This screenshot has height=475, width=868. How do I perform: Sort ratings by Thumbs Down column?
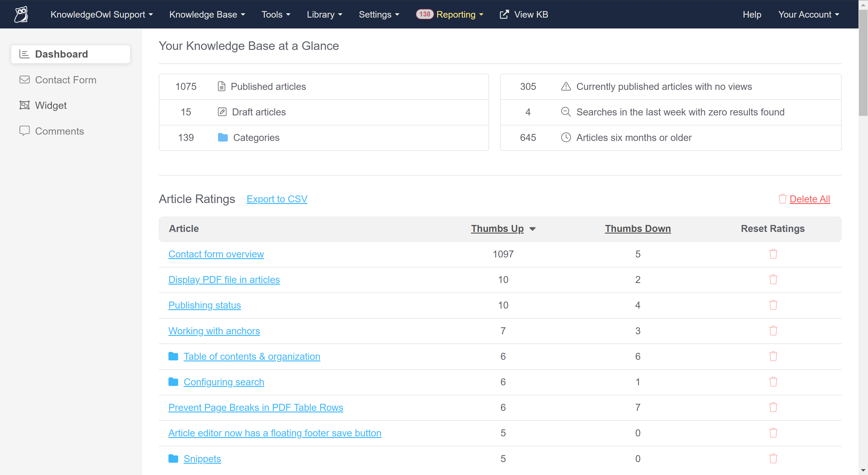click(637, 229)
